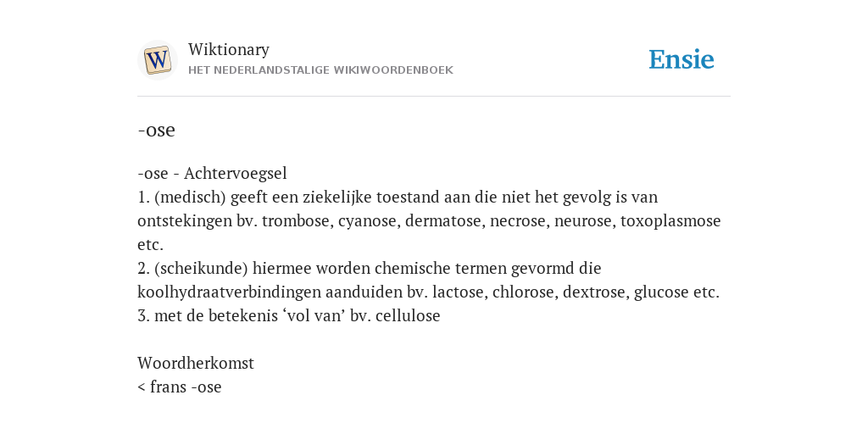Open the Wiktionary source title
This screenshot has height=434, width=868.
pos(229,49)
